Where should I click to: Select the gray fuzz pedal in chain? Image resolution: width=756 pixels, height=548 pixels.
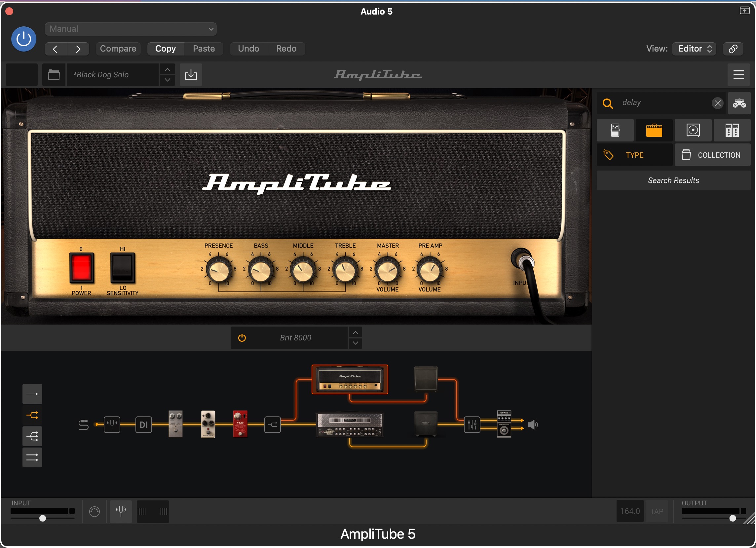tap(176, 424)
